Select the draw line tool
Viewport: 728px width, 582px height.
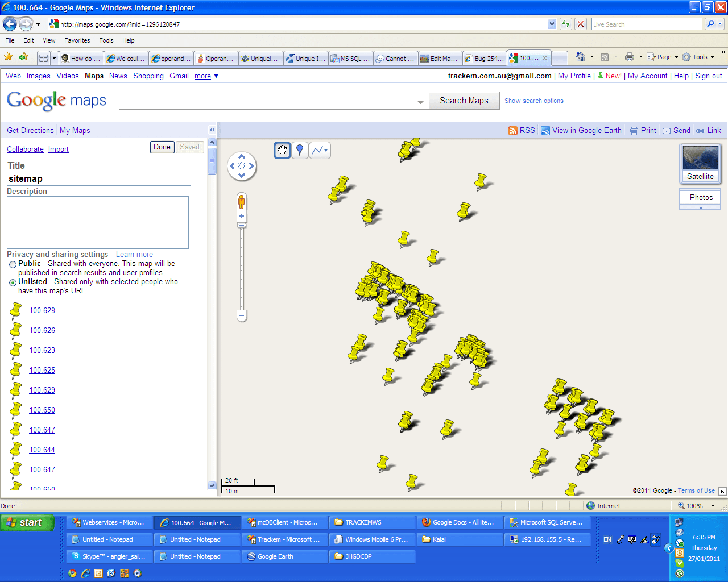(320, 150)
